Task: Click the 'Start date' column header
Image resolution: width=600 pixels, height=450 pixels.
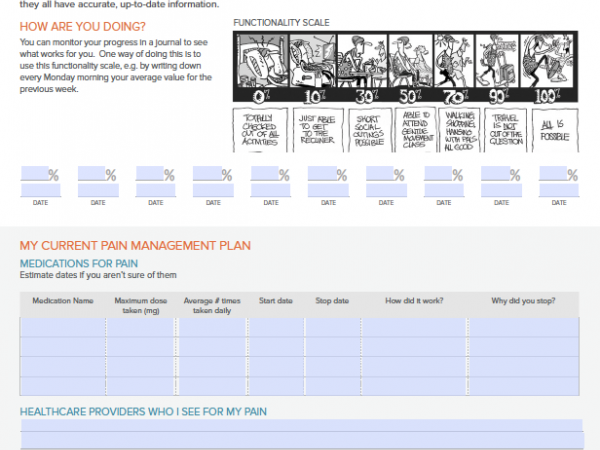Action: point(276,301)
